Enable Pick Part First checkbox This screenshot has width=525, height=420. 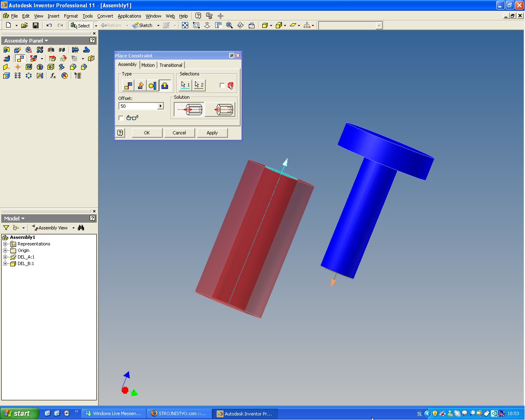coord(222,85)
